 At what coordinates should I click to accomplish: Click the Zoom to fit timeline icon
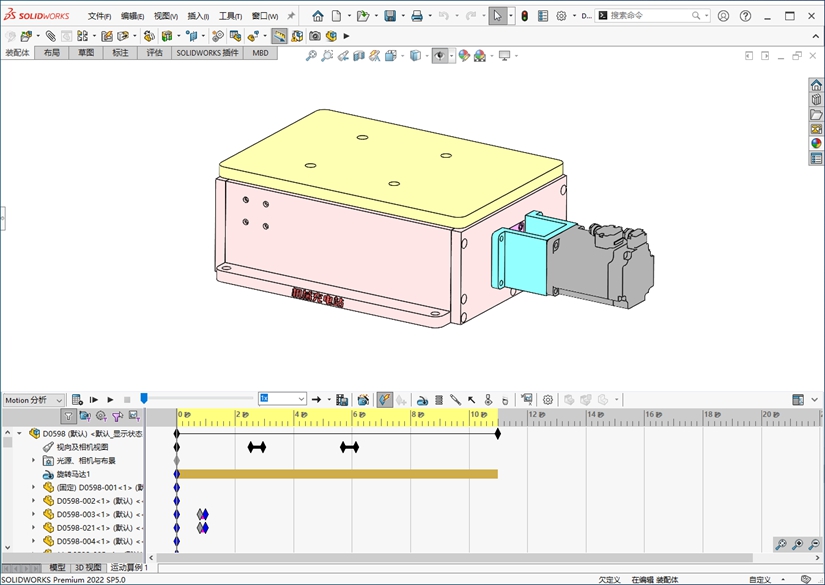pyautogui.click(x=780, y=545)
